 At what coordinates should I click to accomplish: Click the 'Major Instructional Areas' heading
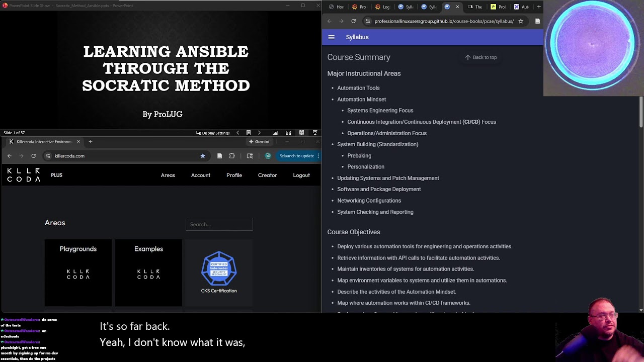tap(364, 73)
